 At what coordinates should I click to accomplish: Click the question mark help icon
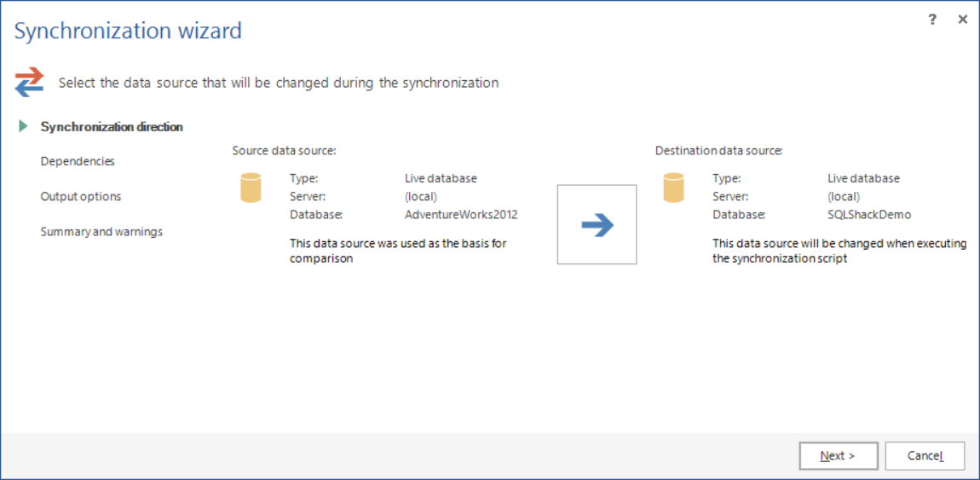coord(932,20)
